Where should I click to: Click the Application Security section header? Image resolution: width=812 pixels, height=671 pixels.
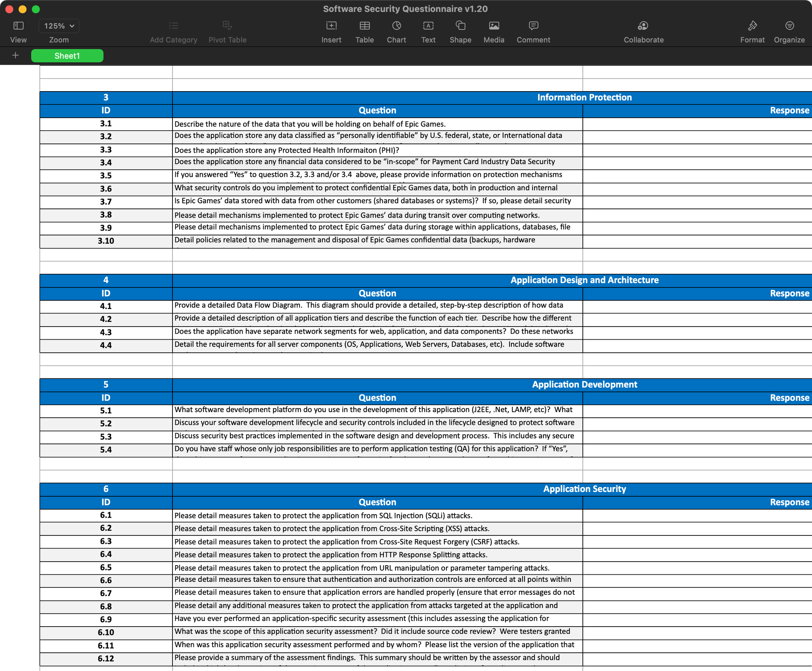point(584,489)
